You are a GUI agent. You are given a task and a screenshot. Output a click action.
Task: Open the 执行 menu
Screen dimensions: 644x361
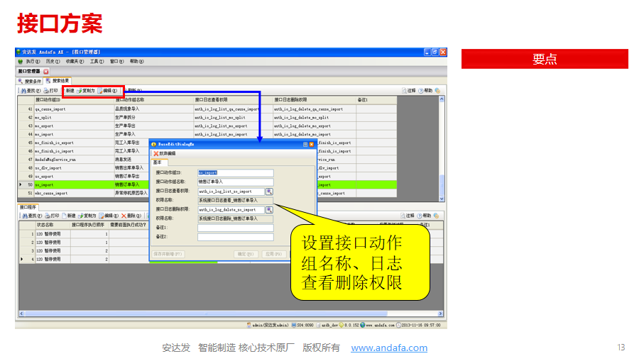click(x=31, y=62)
